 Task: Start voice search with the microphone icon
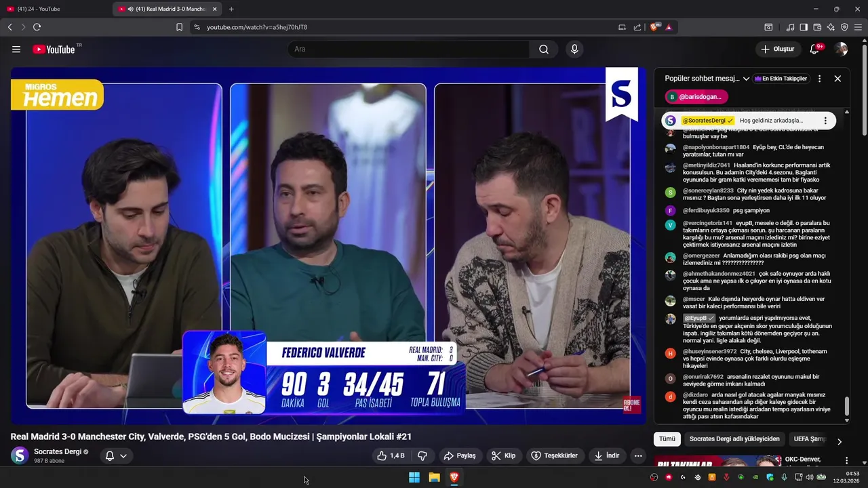point(574,49)
